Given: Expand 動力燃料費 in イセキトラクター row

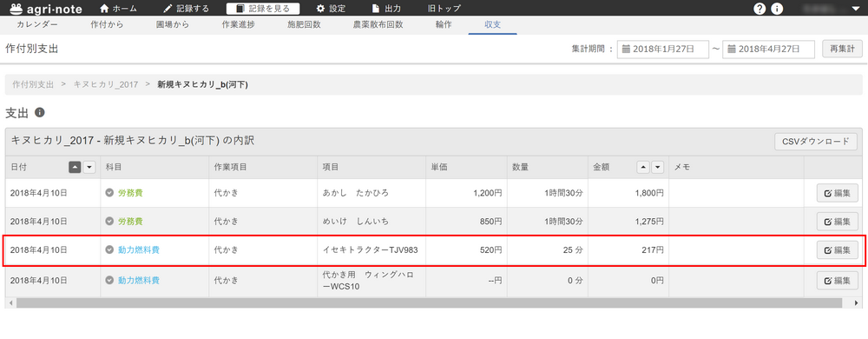Looking at the screenshot, I should [109, 249].
